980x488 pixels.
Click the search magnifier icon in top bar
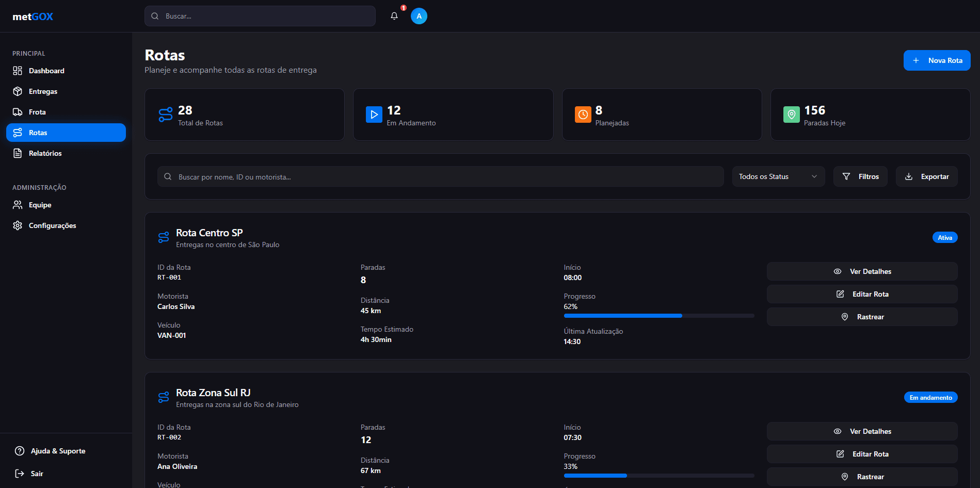pyautogui.click(x=155, y=16)
